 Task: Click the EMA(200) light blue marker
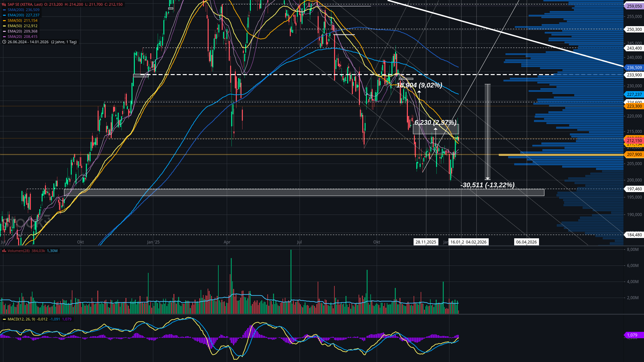(4, 15)
